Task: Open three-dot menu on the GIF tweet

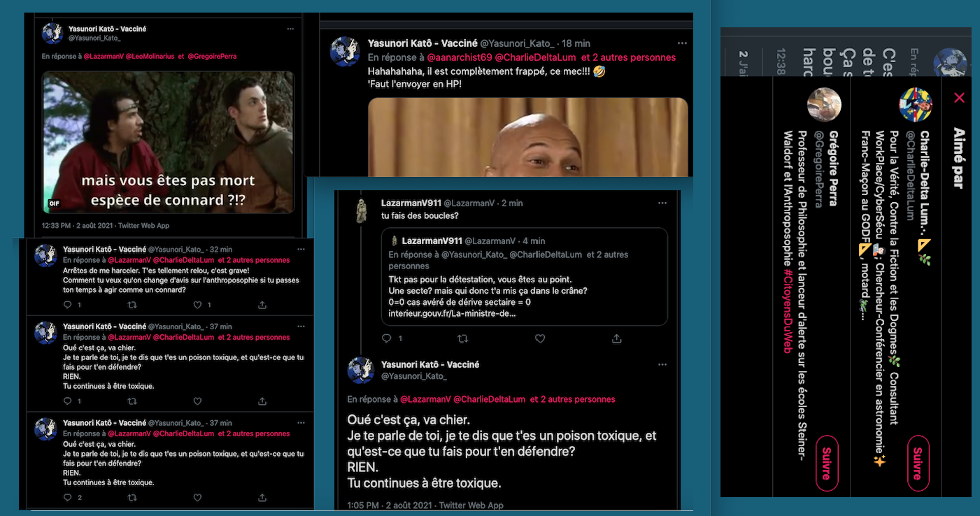Action: click(x=290, y=29)
